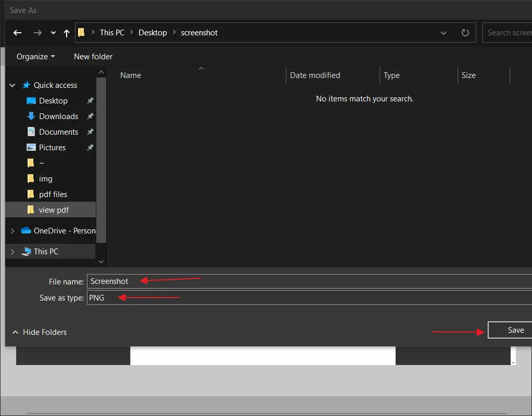The image size is (532, 416).
Task: Toggle the Name column sort direction
Action: (x=130, y=75)
